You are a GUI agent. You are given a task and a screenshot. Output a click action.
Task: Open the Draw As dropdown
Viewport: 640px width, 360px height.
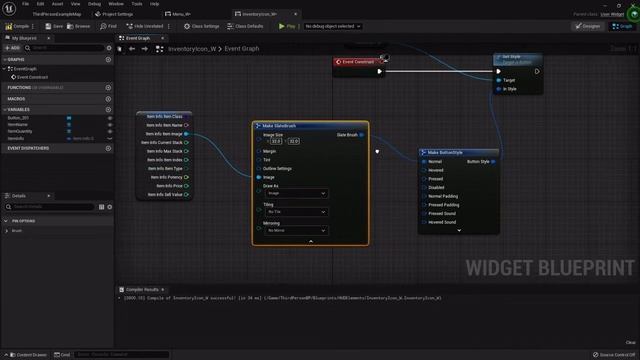(x=296, y=193)
